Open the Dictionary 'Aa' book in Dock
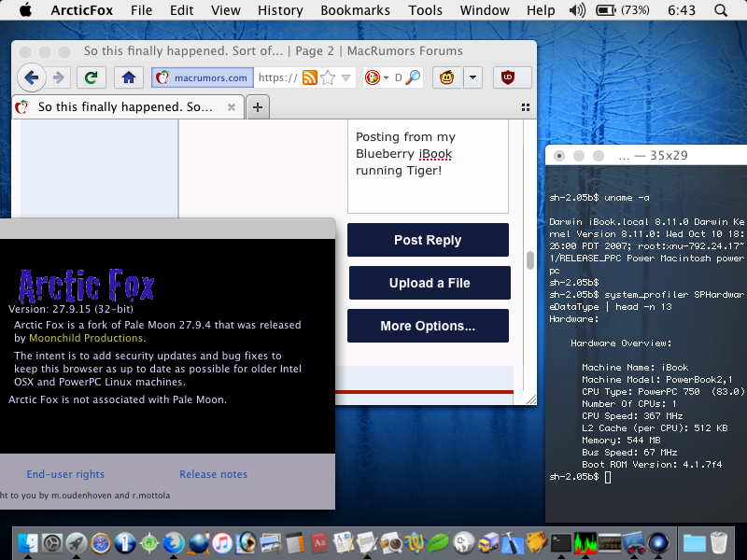This screenshot has height=560, width=747. click(x=319, y=543)
